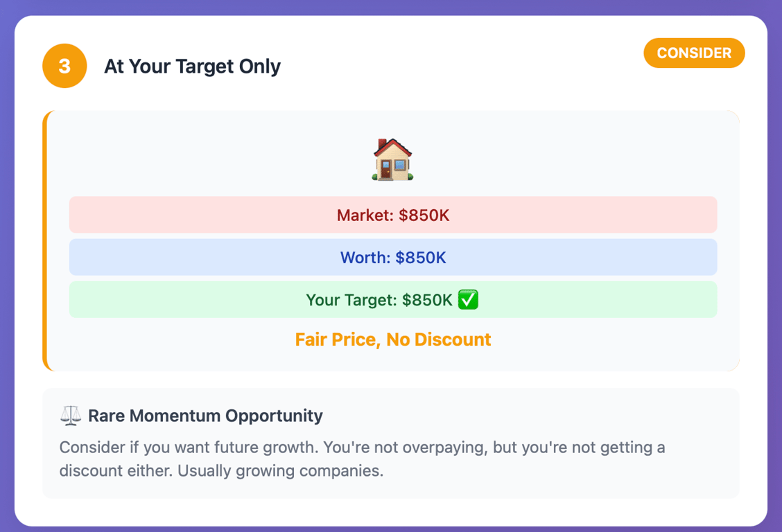Click the $850K value in the Worth bar

coord(421,258)
